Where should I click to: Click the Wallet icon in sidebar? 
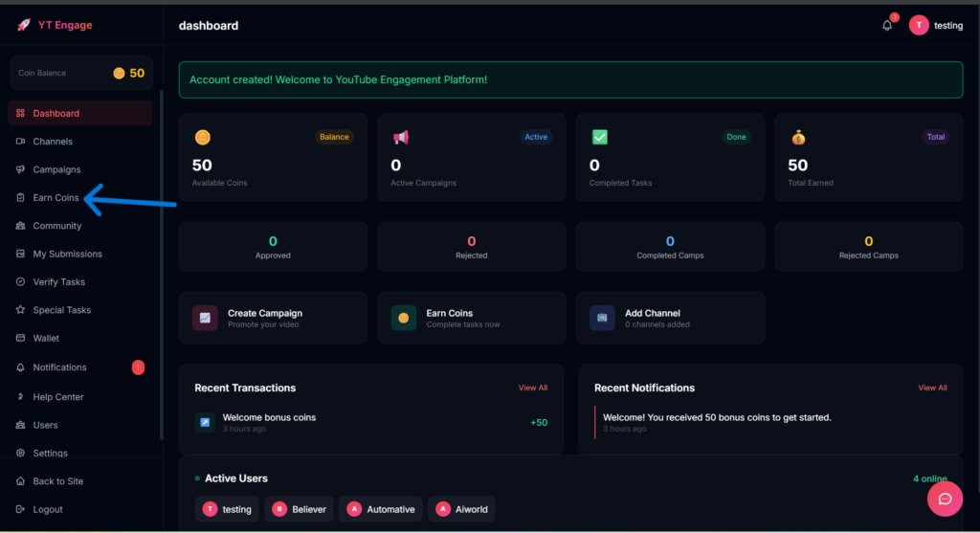[21, 338]
